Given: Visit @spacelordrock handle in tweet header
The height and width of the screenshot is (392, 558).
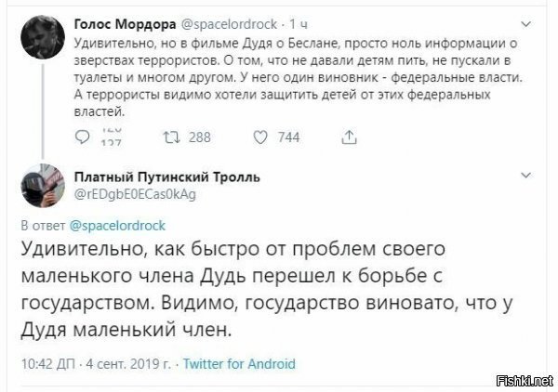Looking at the screenshot, I should [230, 24].
